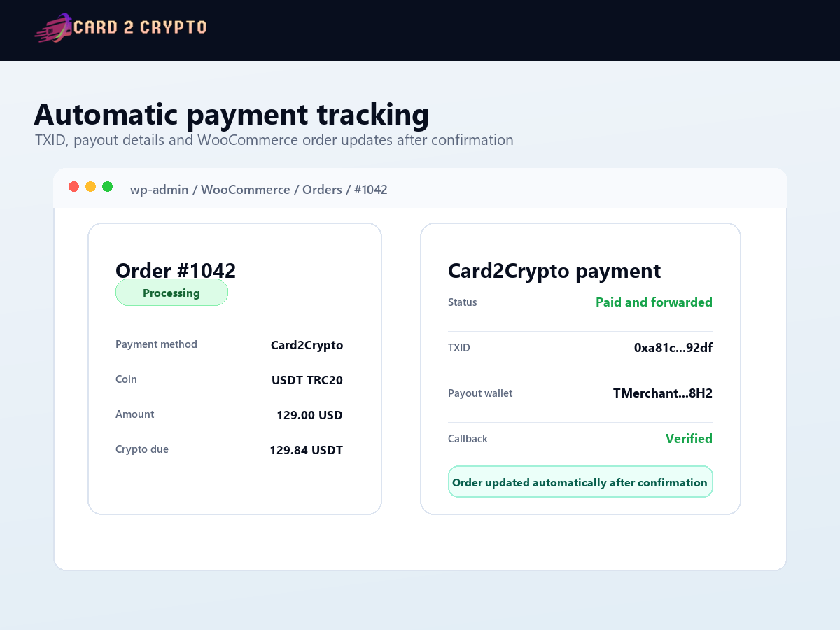
Task: Click the Order updated automatically after confirmation banner
Action: 580,482
